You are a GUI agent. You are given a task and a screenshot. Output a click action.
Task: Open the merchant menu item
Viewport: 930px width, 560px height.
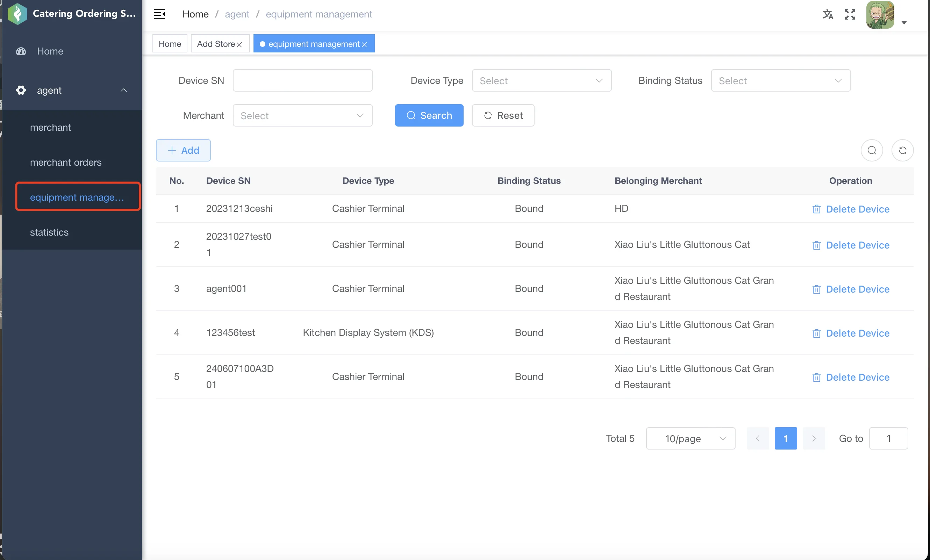pyautogui.click(x=72, y=128)
